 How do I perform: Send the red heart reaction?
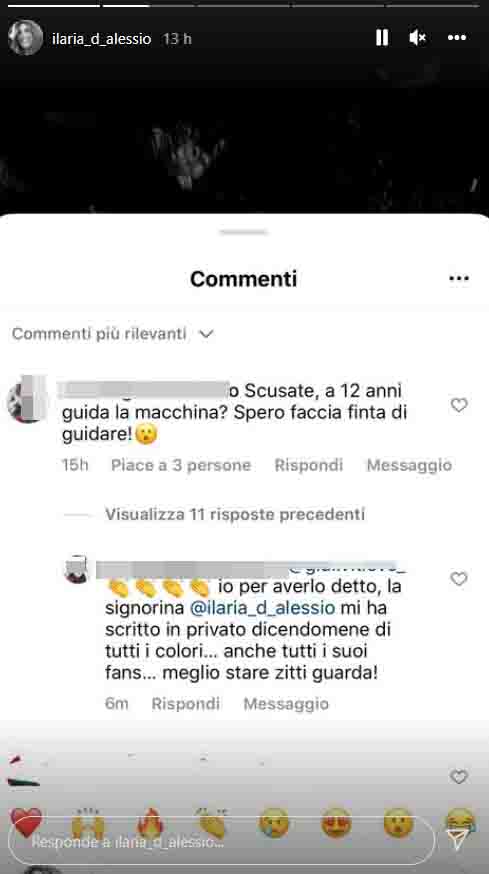26,823
